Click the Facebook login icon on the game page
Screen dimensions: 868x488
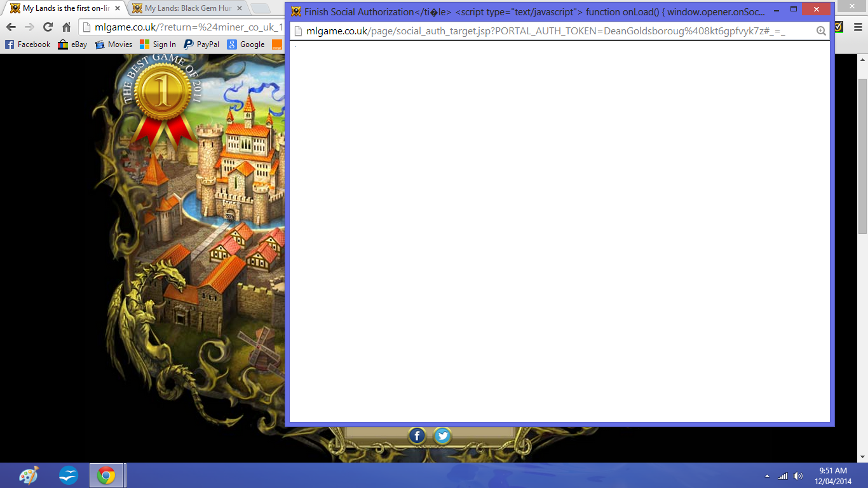coord(417,436)
